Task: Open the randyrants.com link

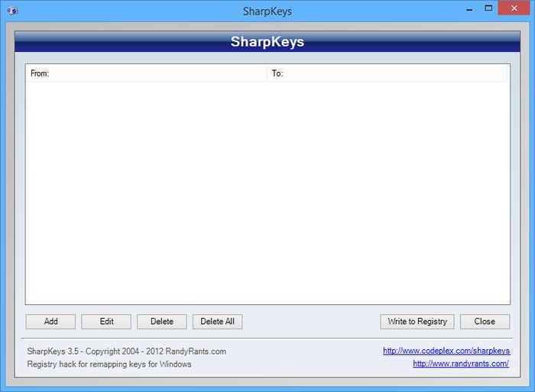Action: (x=461, y=364)
